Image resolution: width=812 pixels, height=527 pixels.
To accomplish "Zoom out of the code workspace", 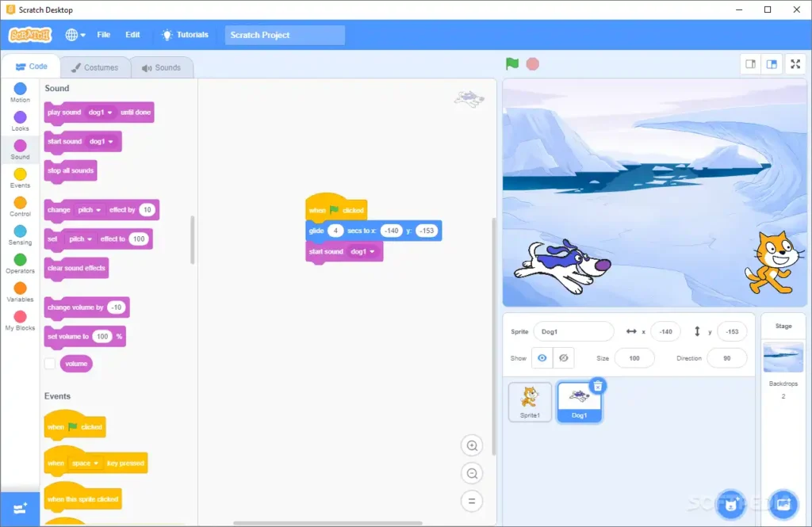I will point(472,473).
